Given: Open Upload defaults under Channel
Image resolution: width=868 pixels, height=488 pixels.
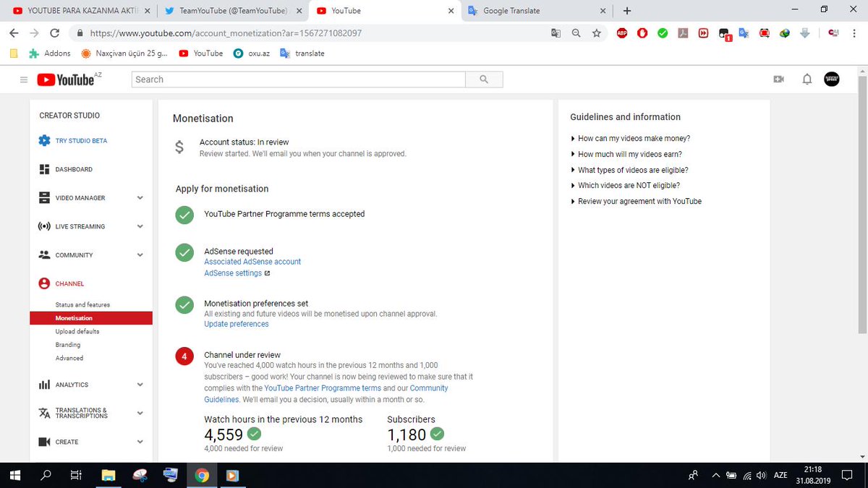Looking at the screenshot, I should tap(77, 332).
